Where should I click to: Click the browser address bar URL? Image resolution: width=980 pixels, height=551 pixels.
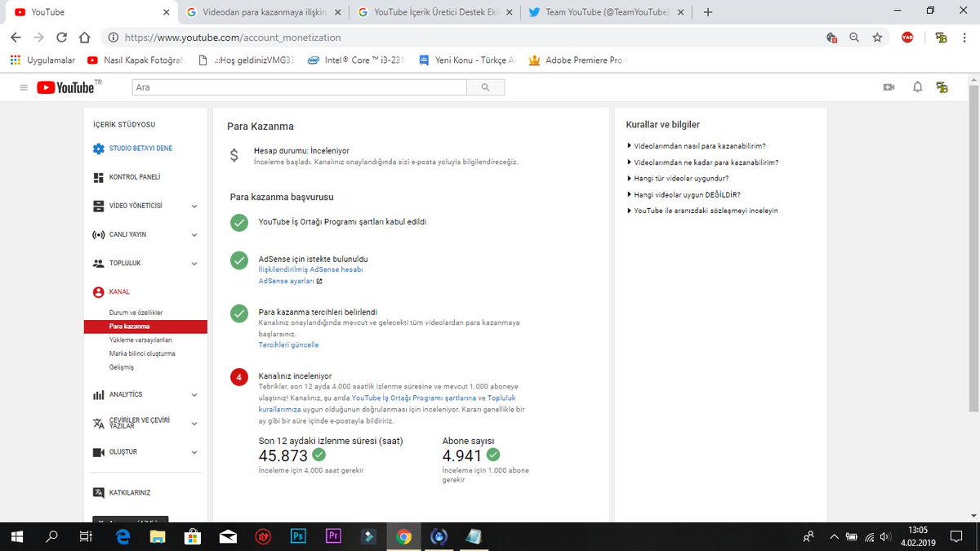coord(233,38)
